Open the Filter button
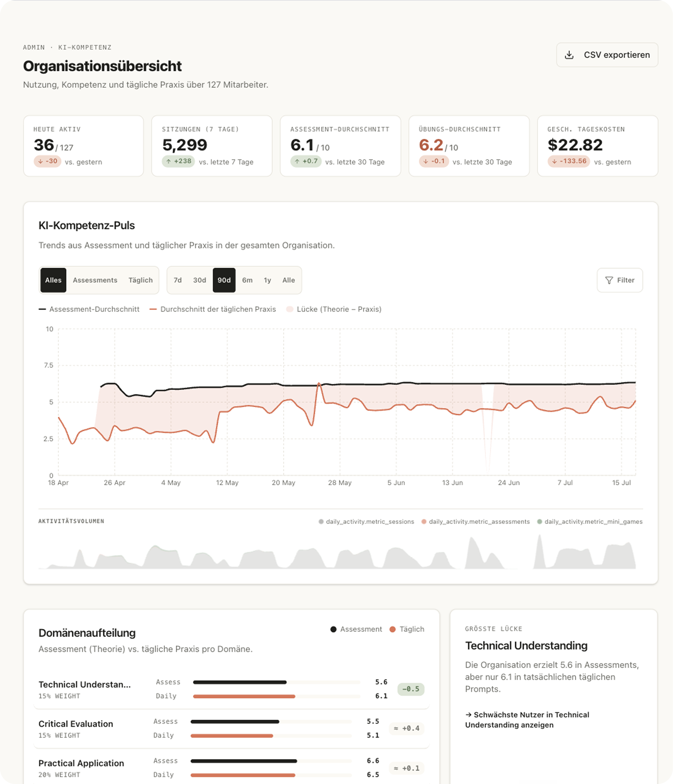 (x=620, y=280)
